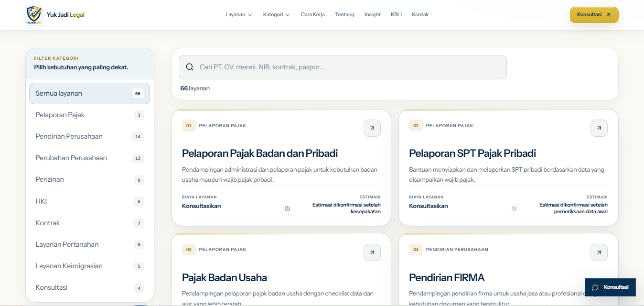644x306 pixels.
Task: Open the Cara Kerja nav item
Action: (x=313, y=15)
